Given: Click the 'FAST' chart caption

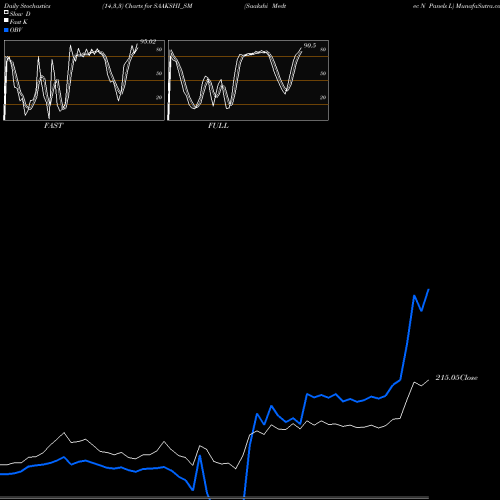Looking at the screenshot, I should point(53,126).
